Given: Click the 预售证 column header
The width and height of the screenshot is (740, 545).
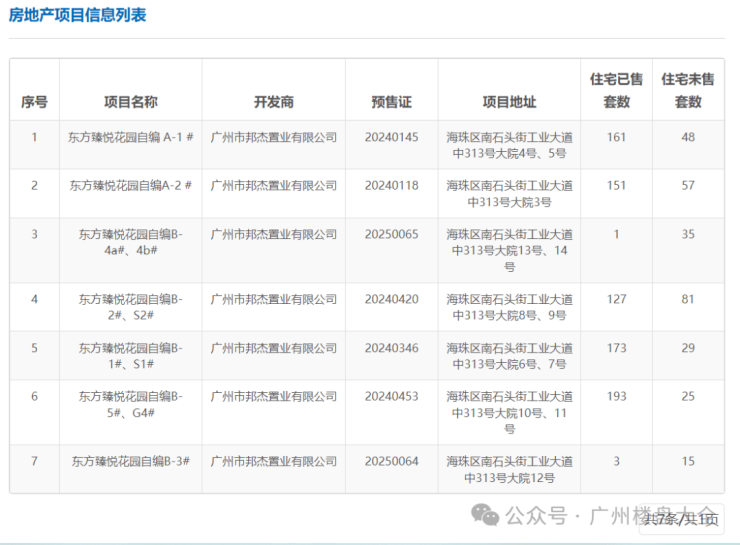Looking at the screenshot, I should 391,102.
